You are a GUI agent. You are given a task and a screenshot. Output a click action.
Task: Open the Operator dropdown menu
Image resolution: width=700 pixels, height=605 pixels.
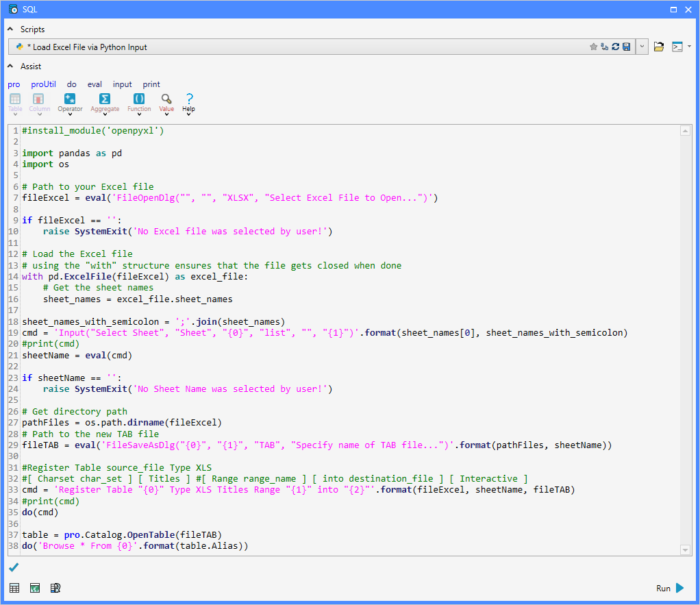[70, 103]
